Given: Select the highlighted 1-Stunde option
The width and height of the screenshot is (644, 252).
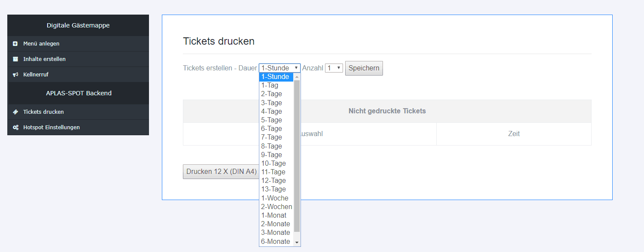Looking at the screenshot, I should pos(276,77).
